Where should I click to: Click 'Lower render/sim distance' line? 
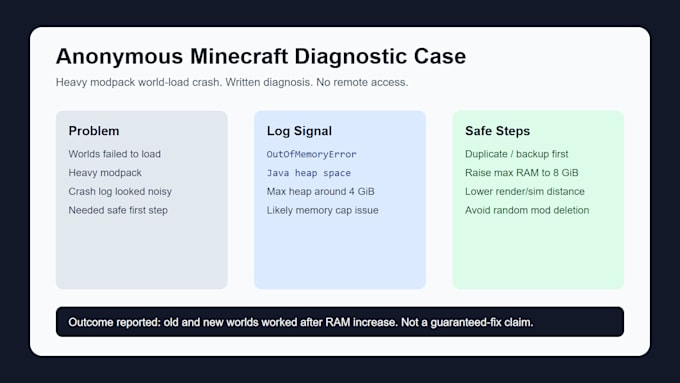pos(525,191)
